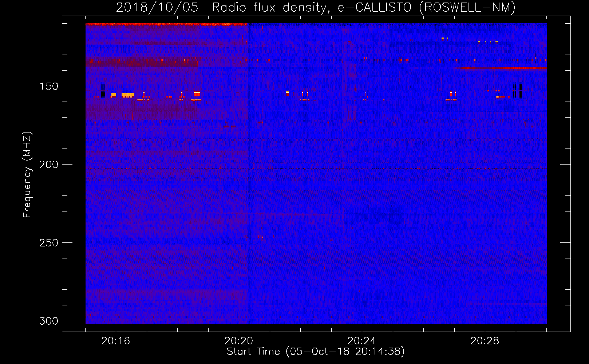Click the 20:24 time tick label
This screenshot has width=589, height=364.
point(362,341)
